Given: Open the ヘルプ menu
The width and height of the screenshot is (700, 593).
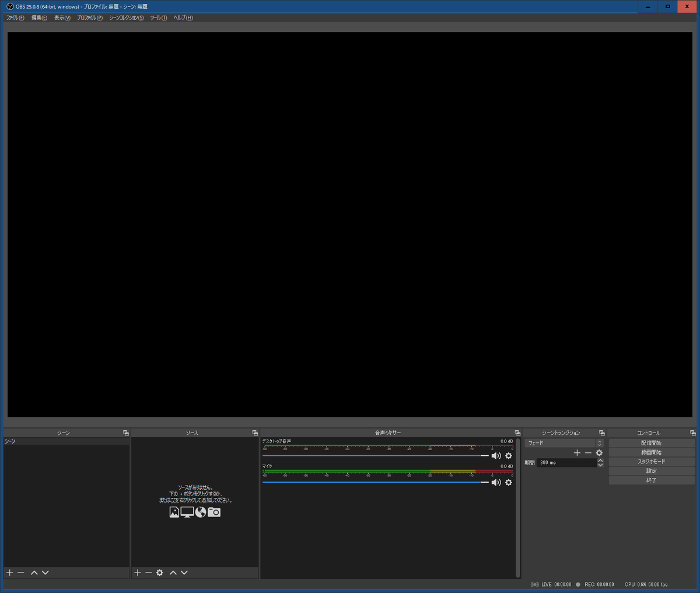Looking at the screenshot, I should point(183,18).
